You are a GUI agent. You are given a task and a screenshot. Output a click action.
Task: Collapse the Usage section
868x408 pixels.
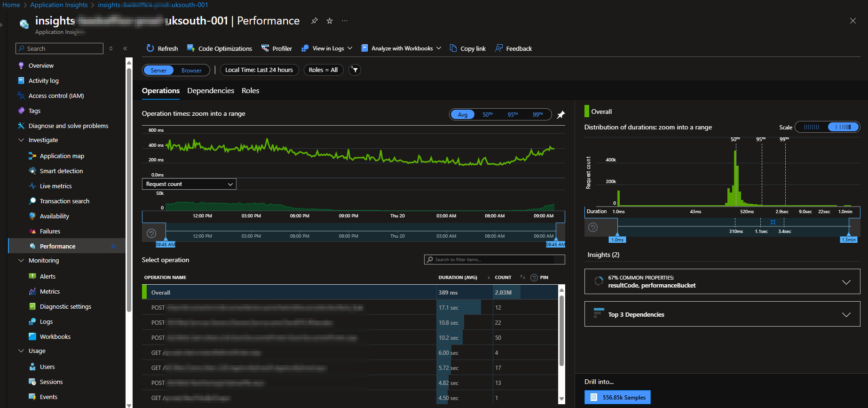tap(21, 351)
